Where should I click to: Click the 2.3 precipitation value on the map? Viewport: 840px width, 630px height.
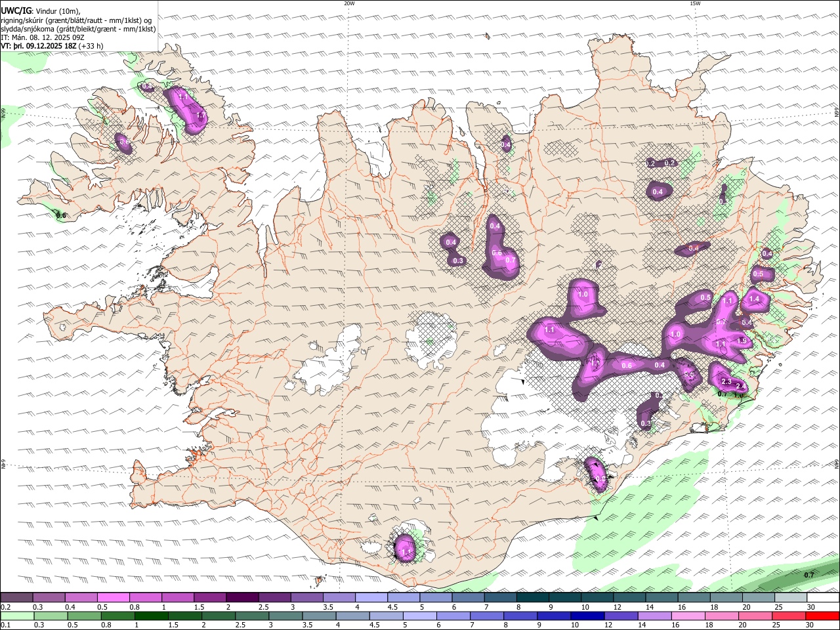pos(726,381)
